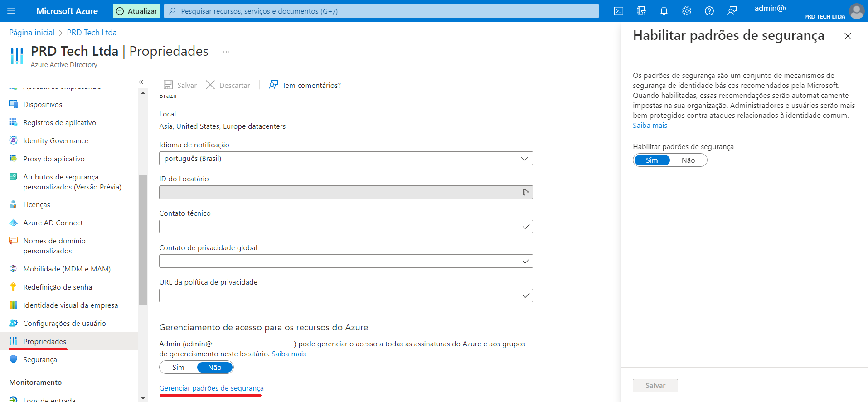Go to Azure AD Connect menu item

tap(53, 223)
